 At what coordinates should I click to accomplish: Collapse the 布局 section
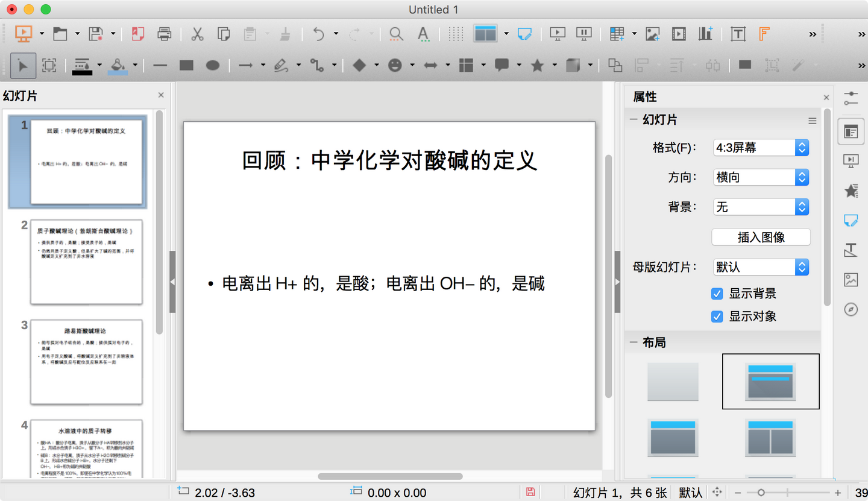click(634, 342)
